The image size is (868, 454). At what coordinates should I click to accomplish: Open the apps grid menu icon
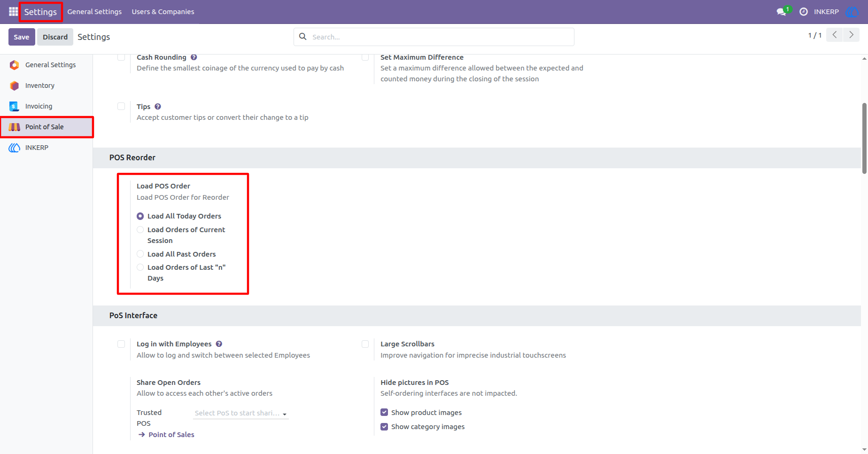click(x=13, y=12)
